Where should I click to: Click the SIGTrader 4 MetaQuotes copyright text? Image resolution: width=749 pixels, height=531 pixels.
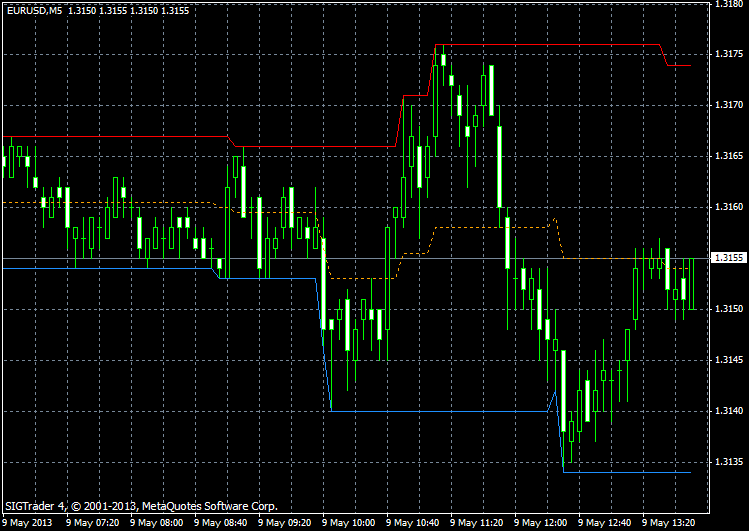(141, 506)
